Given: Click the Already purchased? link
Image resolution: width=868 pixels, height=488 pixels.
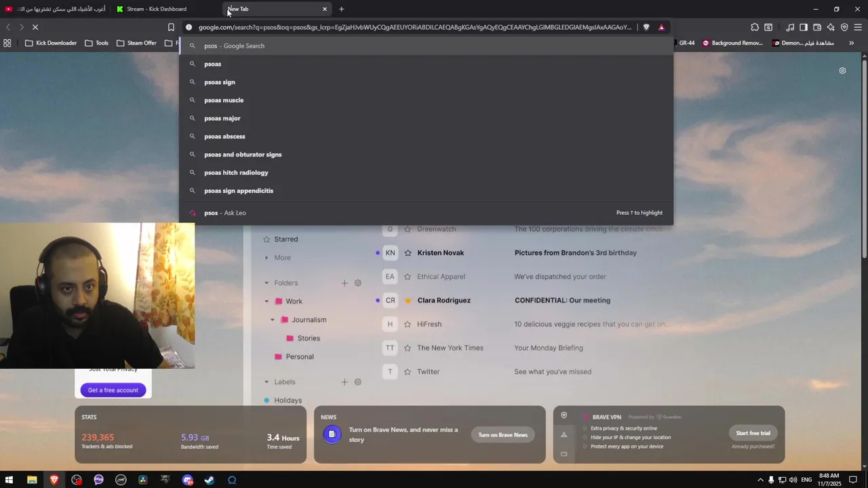Looking at the screenshot, I should pos(753,447).
